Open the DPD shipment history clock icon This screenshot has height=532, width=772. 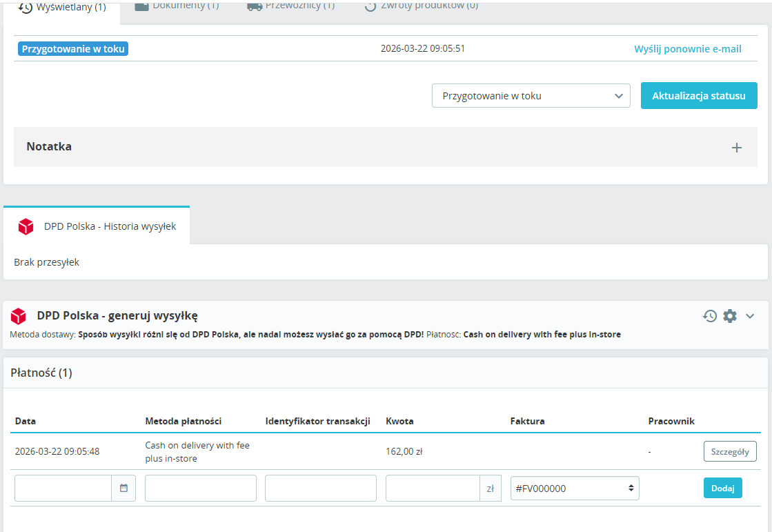click(710, 316)
